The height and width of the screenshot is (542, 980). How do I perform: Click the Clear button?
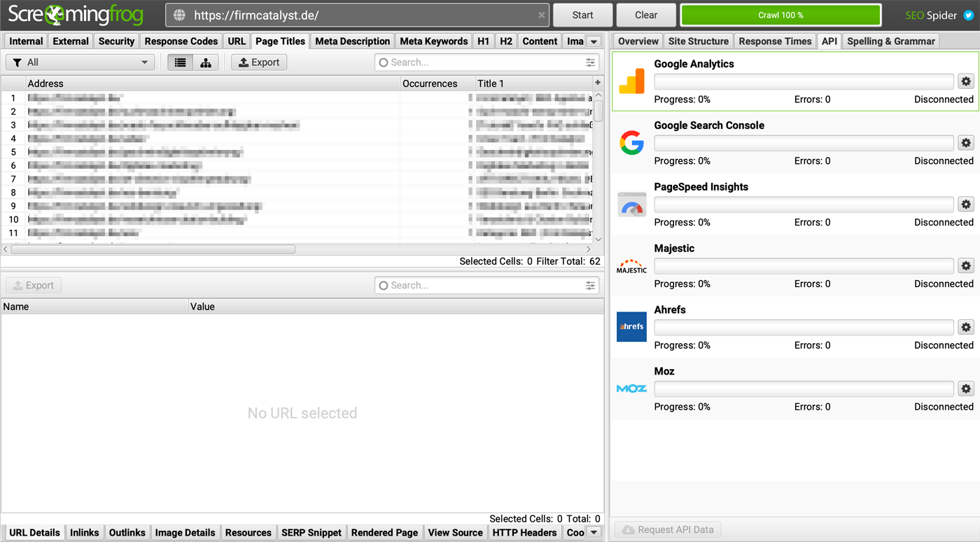point(645,15)
